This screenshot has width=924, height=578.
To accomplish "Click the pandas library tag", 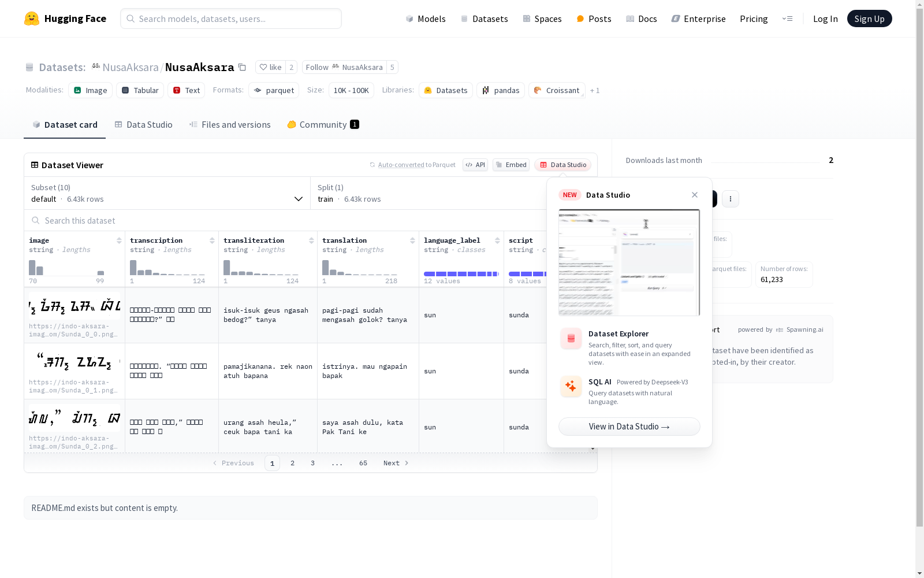I will tap(501, 90).
